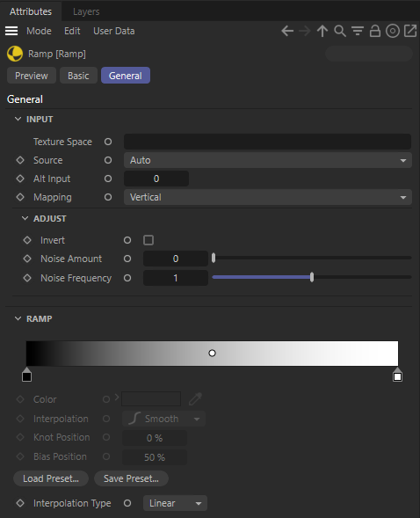Toggle Noise Amount animation diamond

pos(27,259)
